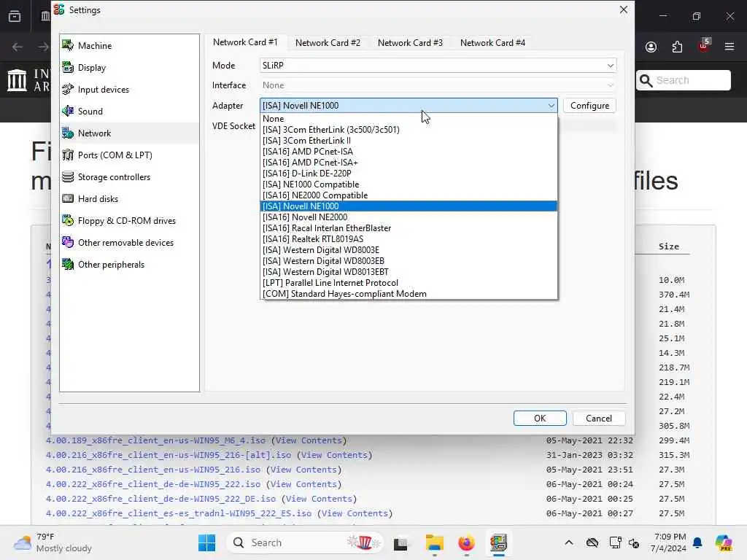Select [ISA] Western Digital WD8013EBT

pyautogui.click(x=409, y=272)
